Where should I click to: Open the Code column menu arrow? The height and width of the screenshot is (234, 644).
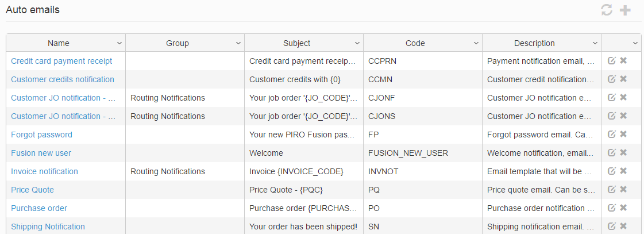476,43
